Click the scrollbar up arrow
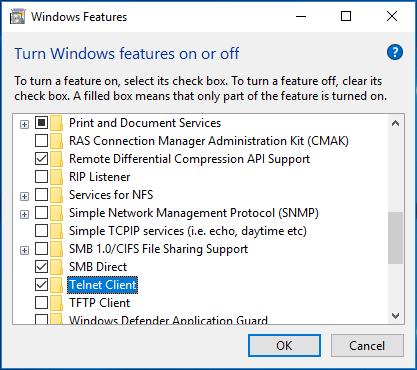 pos(396,123)
